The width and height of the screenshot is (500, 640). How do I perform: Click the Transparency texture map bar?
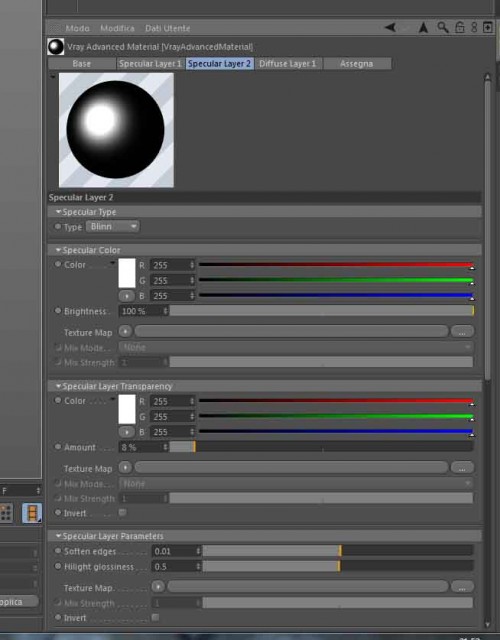click(291, 467)
